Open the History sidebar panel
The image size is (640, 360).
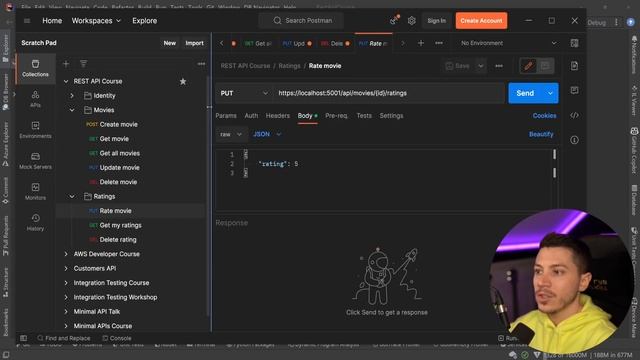point(36,222)
